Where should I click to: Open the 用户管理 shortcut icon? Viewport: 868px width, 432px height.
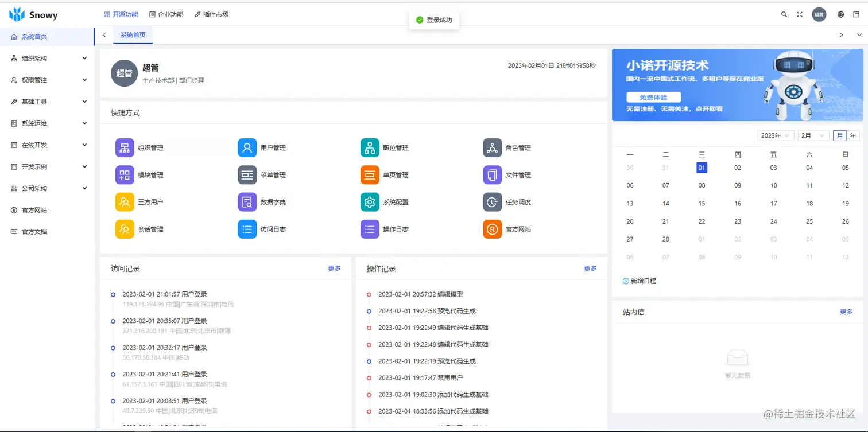[247, 147]
